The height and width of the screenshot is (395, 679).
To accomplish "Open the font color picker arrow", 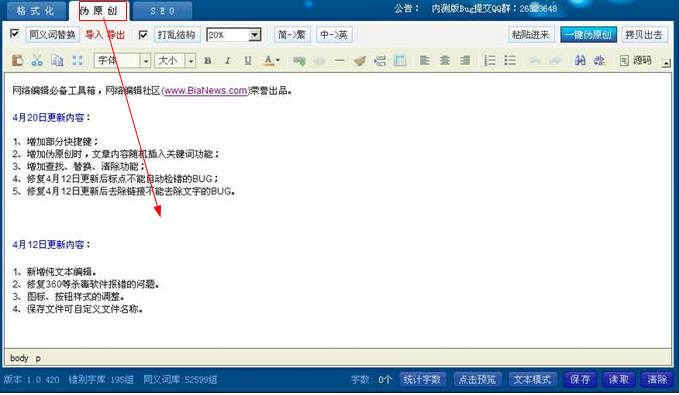I will [278, 61].
